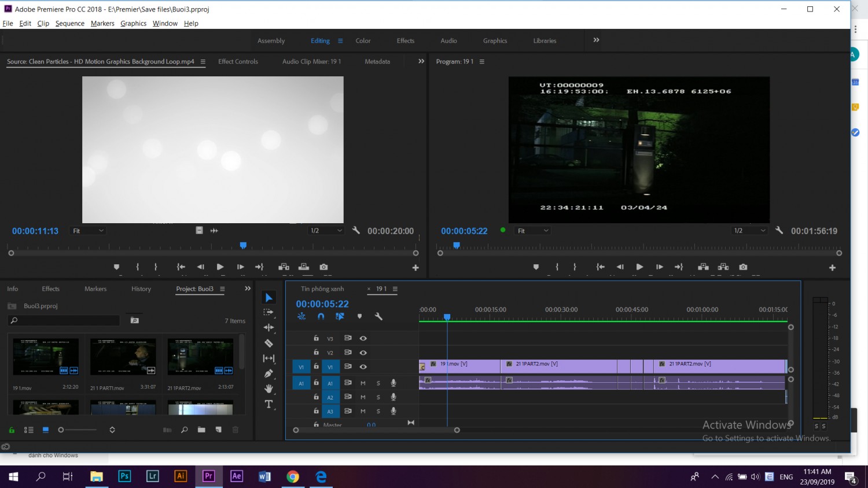Select the Slip tool
The height and width of the screenshot is (488, 868).
pos(269,358)
